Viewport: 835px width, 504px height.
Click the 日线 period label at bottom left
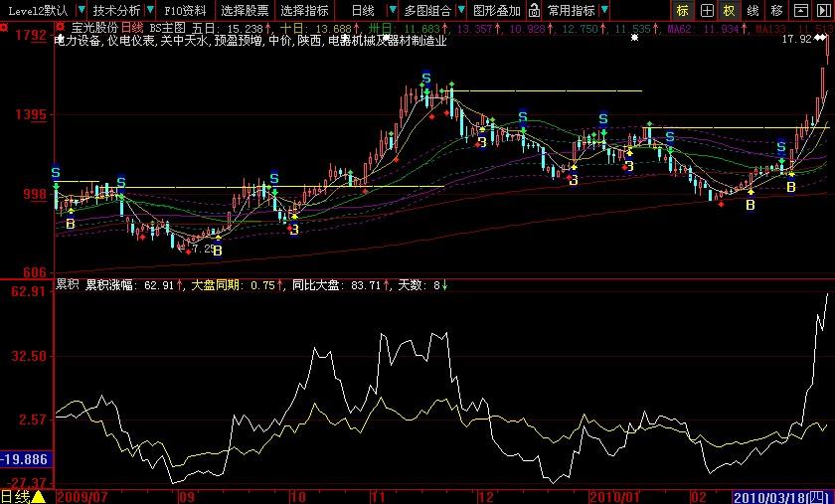pos(15,496)
